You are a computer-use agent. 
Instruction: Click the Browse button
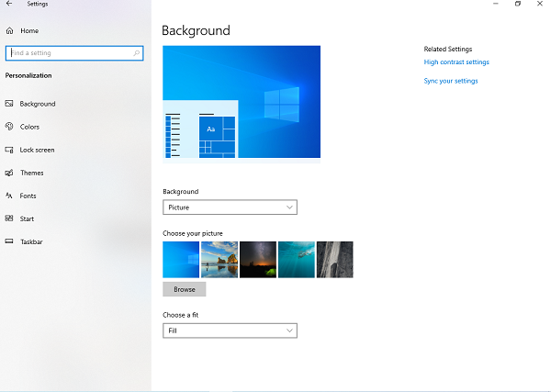(185, 289)
